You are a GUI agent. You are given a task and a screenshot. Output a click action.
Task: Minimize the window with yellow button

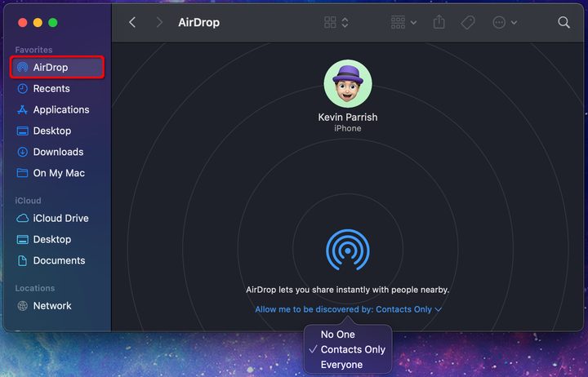(x=38, y=23)
